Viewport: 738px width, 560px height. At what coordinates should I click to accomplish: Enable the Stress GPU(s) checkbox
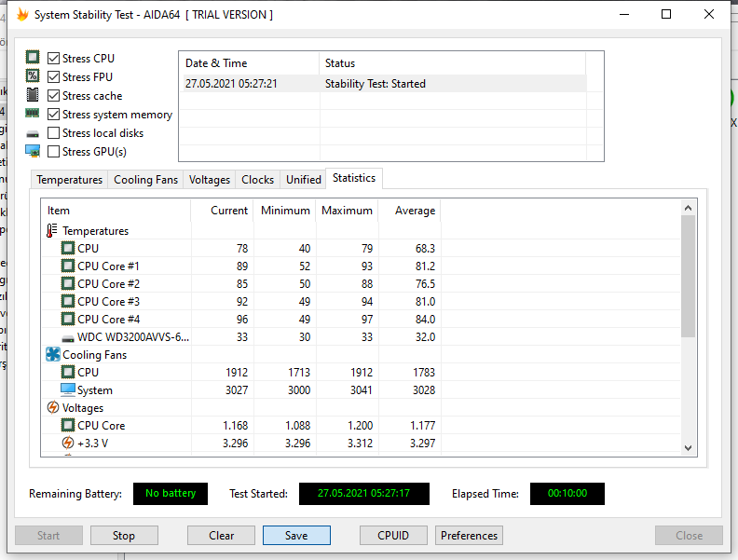pyautogui.click(x=54, y=152)
